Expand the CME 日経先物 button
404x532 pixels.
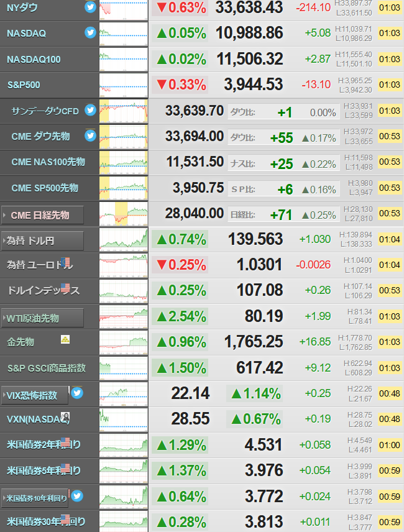(x=42, y=215)
